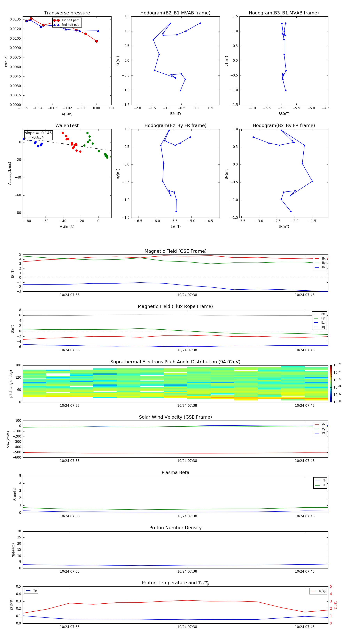Click the 'Pt(nPa)' y-axis label
Image resolution: width=351 pixels, height=644 pixels.
[6, 61]
